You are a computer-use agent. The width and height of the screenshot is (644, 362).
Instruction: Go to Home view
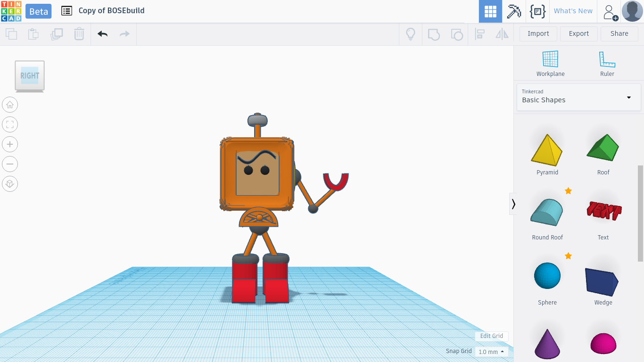click(10, 105)
